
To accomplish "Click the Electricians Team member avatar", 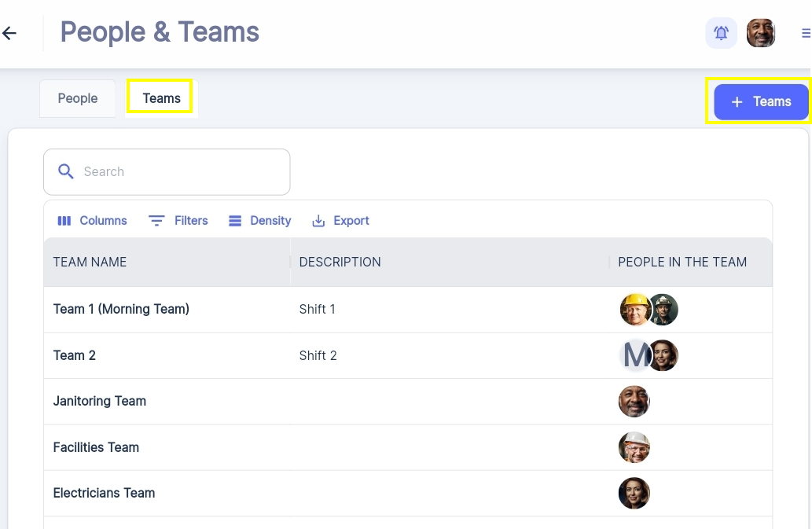I will [634, 494].
